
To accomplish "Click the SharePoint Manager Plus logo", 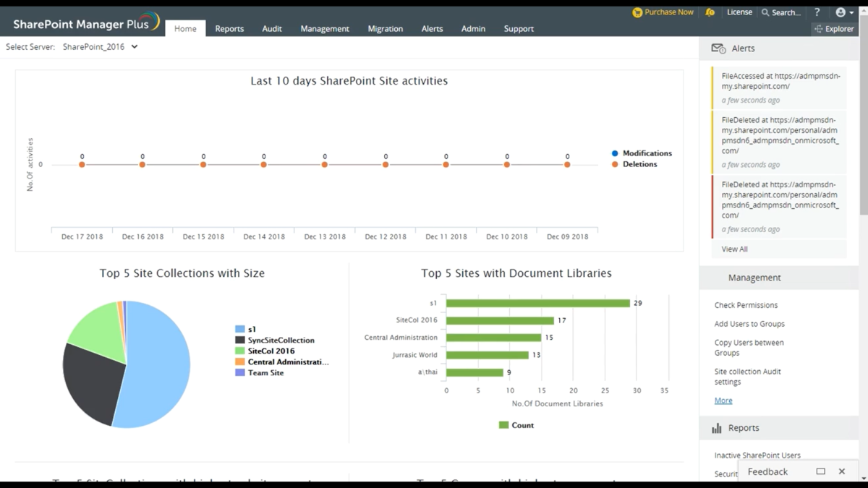I will point(87,22).
